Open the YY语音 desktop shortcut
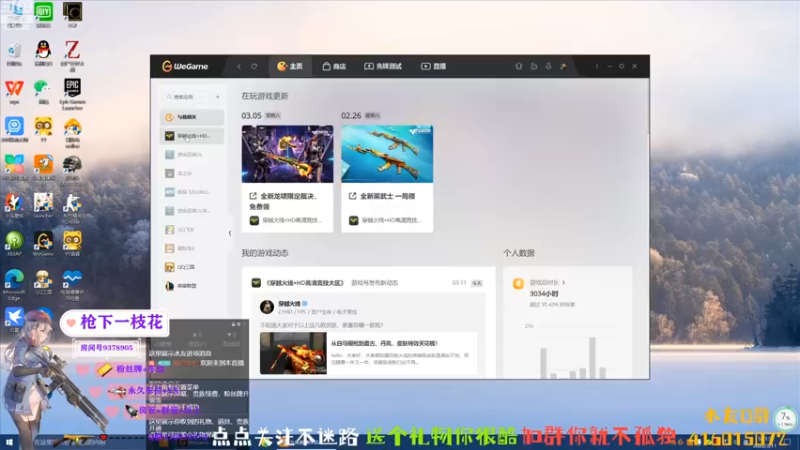Viewport: 800px width, 450px height. 72,244
